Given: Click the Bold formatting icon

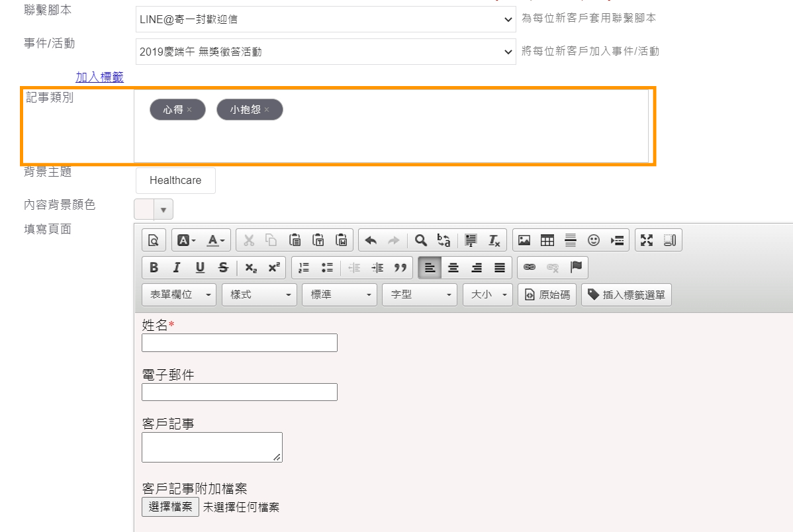Looking at the screenshot, I should click(x=154, y=267).
